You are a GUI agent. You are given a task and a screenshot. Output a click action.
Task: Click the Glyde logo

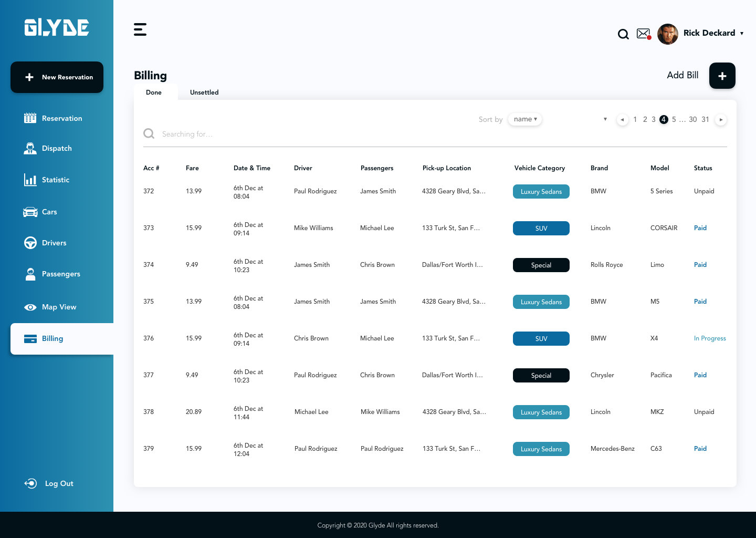coord(57,27)
